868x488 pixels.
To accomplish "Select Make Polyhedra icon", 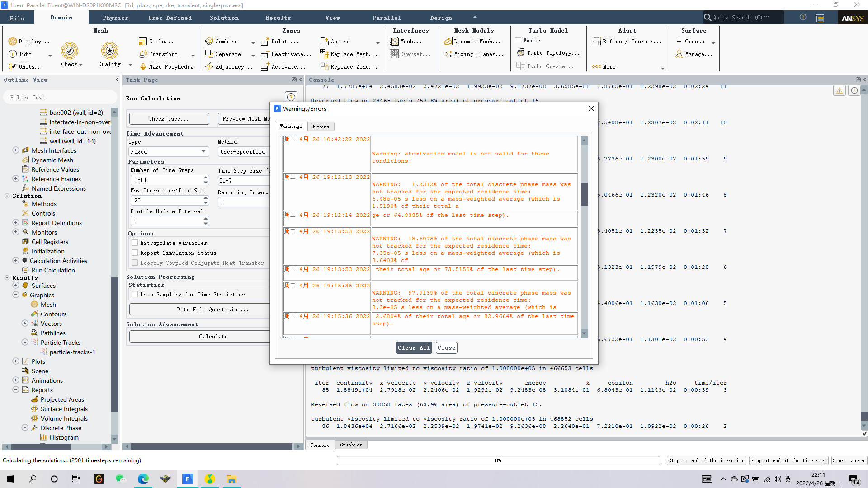I will pos(143,66).
